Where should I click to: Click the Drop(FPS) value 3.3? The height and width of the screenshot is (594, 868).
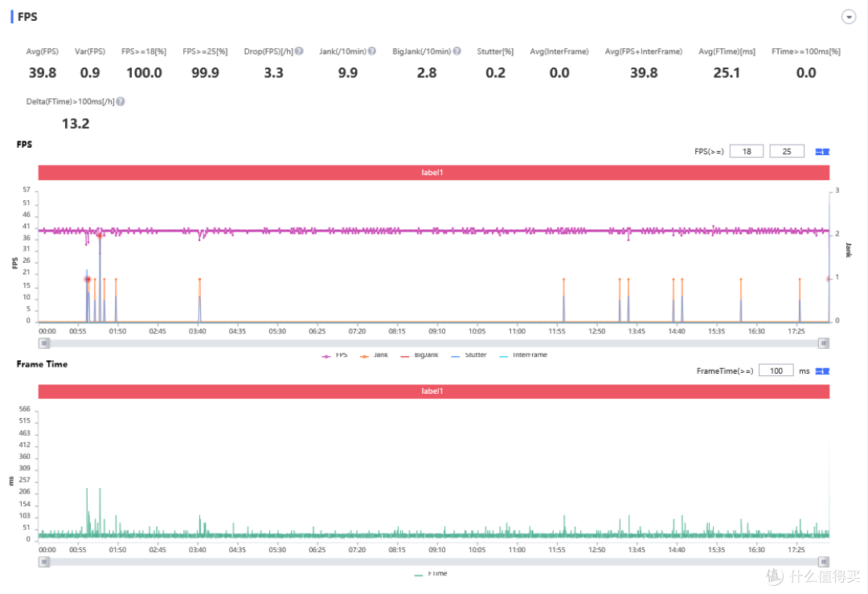(273, 73)
